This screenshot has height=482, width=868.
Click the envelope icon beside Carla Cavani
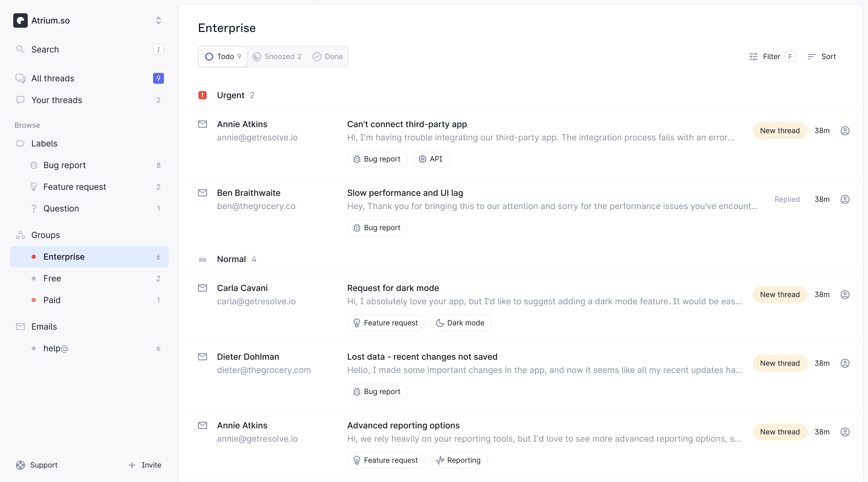[202, 288]
